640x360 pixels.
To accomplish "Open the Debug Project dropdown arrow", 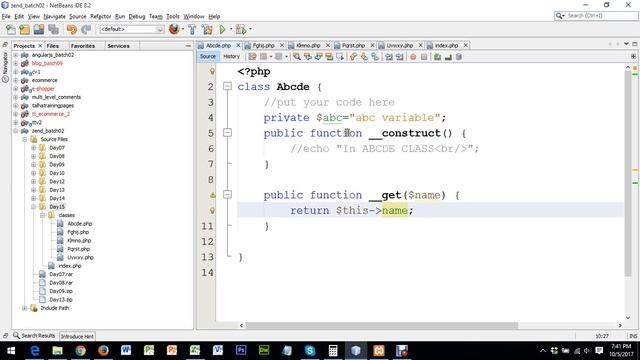I will point(250,29).
